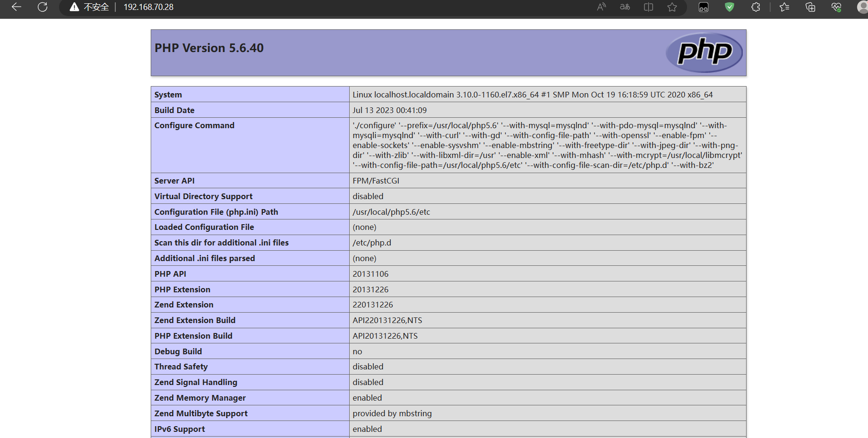The width and height of the screenshot is (868, 438).
Task: Open Browser essentials heart icon
Action: pyautogui.click(x=836, y=7)
